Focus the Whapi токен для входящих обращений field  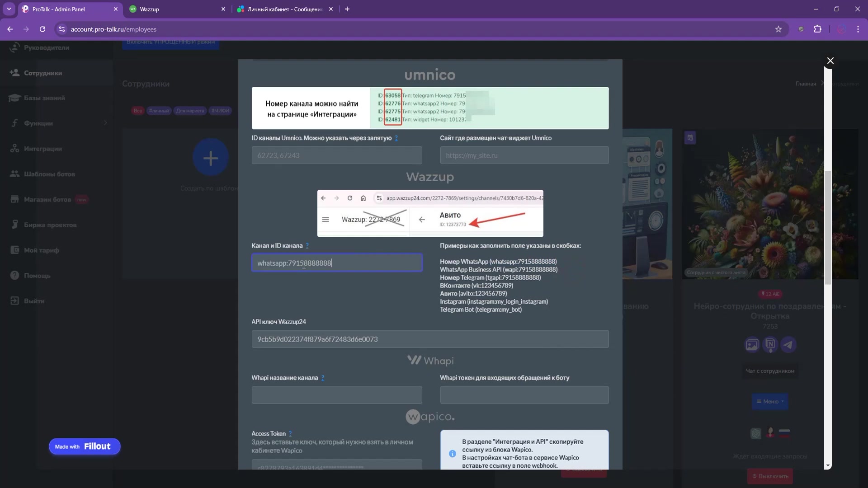click(524, 395)
